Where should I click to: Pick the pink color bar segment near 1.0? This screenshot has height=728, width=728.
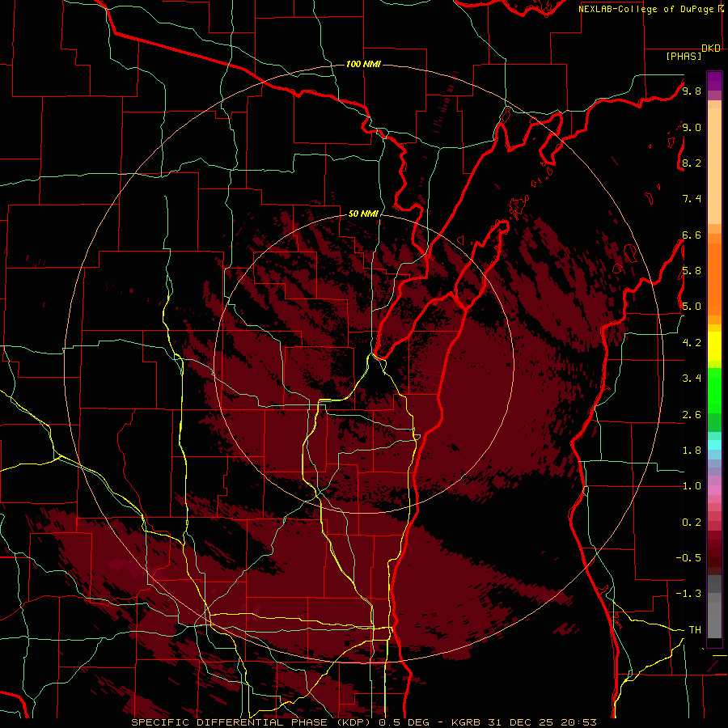tap(714, 490)
